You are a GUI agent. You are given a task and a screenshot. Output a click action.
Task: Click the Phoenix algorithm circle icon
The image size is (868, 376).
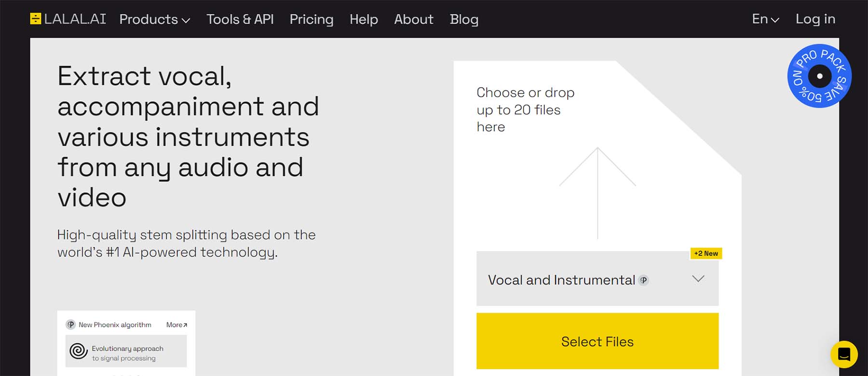point(70,324)
